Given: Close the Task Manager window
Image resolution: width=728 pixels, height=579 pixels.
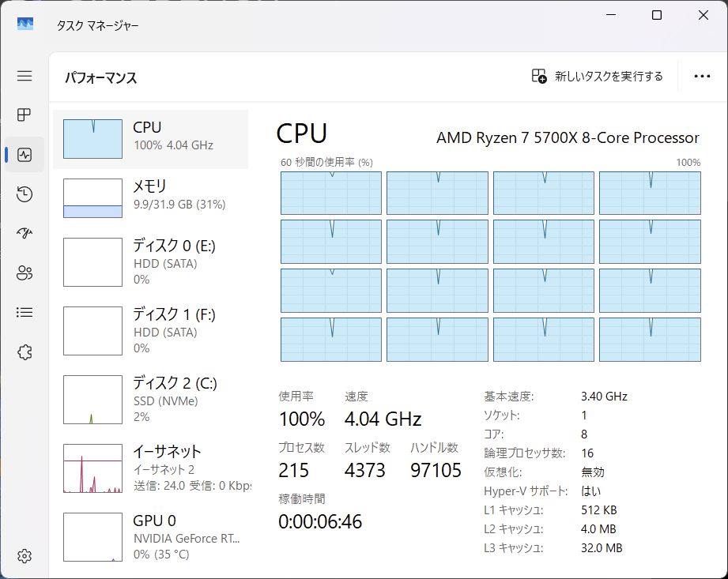Looking at the screenshot, I should tap(703, 15).
